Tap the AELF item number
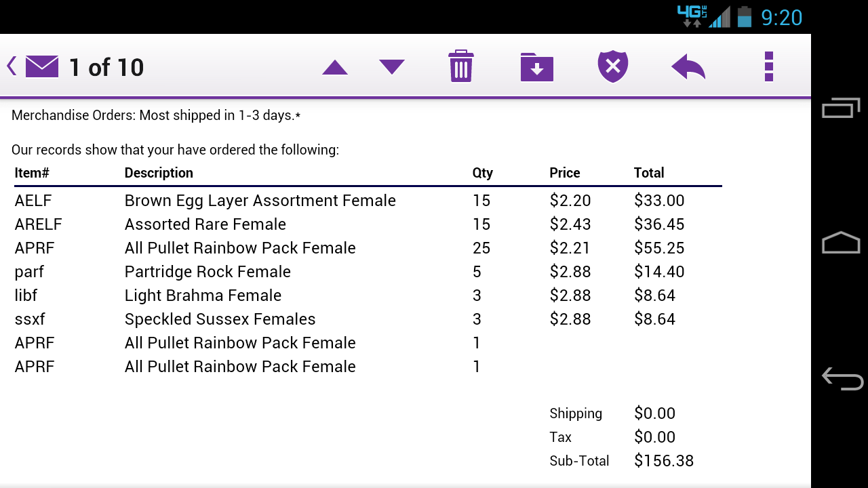This screenshot has height=488, width=868. tap(33, 201)
